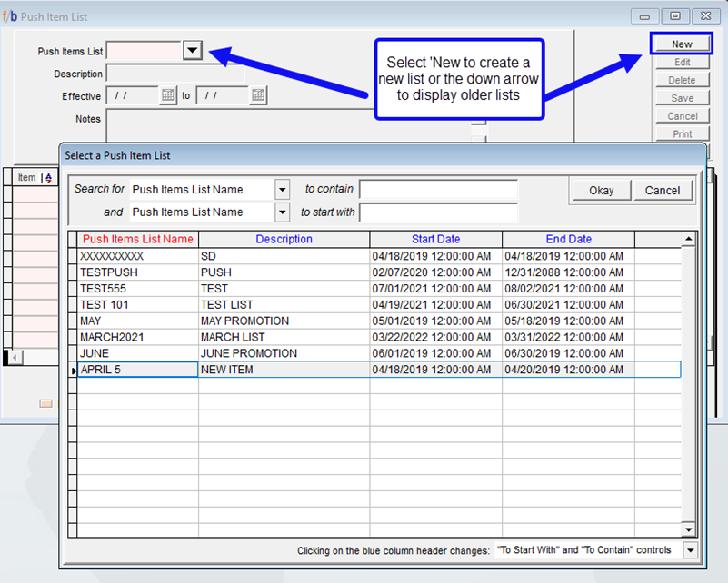Open the second 'and' field dropdown

click(x=282, y=212)
